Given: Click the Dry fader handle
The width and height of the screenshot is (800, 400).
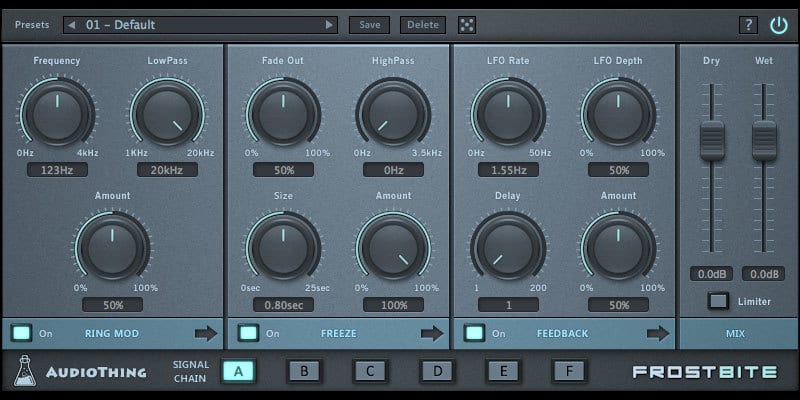Looking at the screenshot, I should (x=712, y=141).
